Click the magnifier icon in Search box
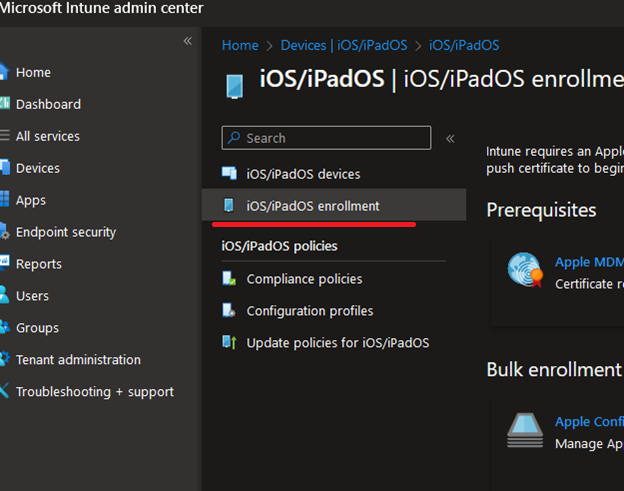Image resolution: width=624 pixels, height=491 pixels. click(x=234, y=138)
